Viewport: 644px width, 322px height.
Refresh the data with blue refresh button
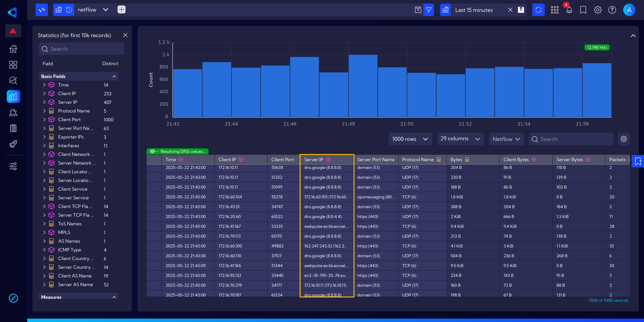point(539,10)
